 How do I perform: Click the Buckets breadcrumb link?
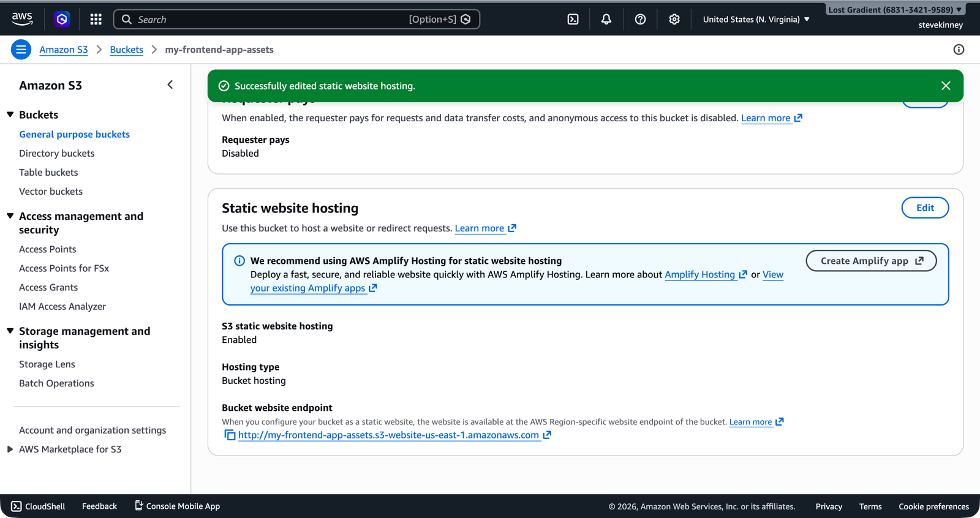point(126,50)
